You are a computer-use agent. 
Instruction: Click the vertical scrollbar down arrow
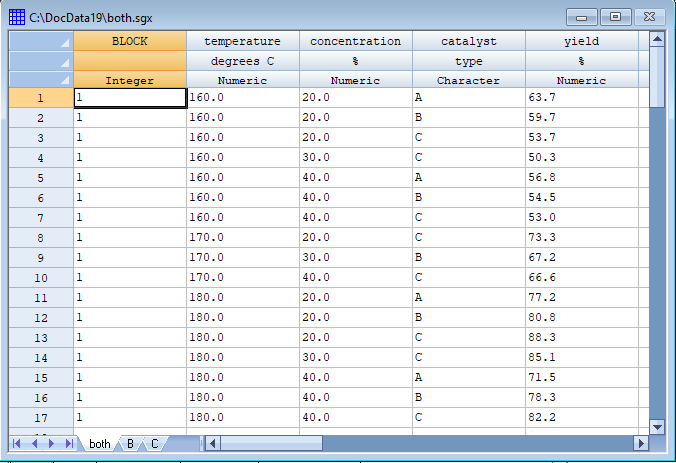click(x=657, y=426)
